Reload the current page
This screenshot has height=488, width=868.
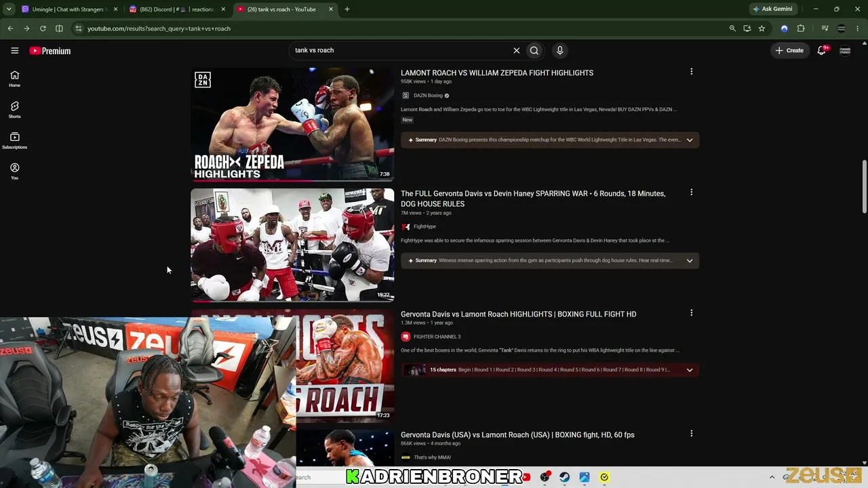point(43,28)
